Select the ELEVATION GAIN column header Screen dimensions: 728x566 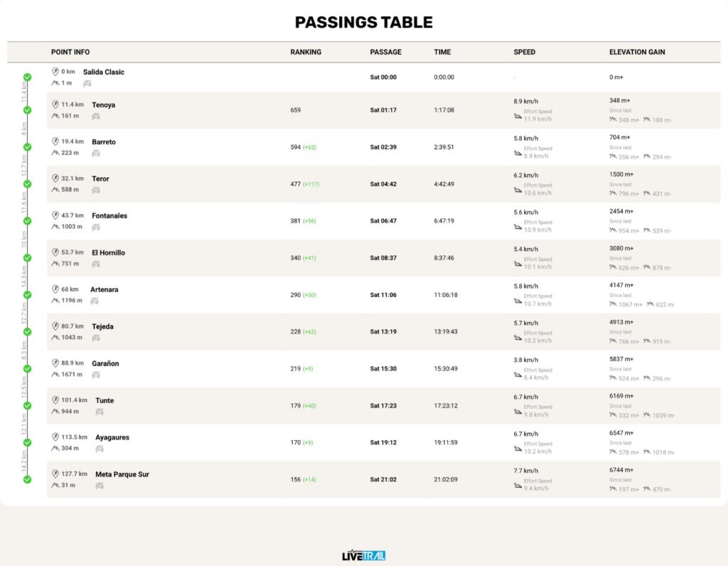(x=637, y=52)
